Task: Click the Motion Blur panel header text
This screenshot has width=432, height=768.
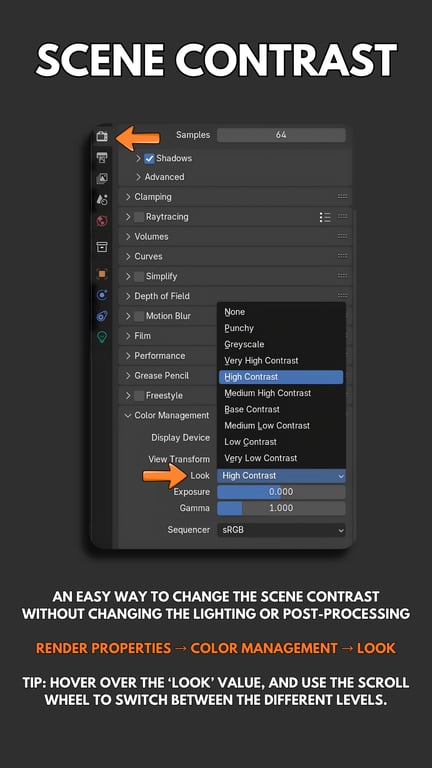Action: [168, 316]
